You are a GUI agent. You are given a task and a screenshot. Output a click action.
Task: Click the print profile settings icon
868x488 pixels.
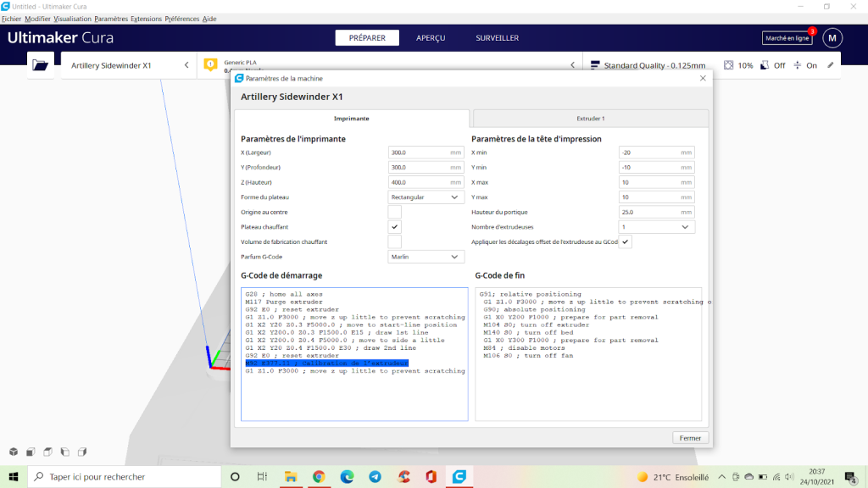point(595,65)
